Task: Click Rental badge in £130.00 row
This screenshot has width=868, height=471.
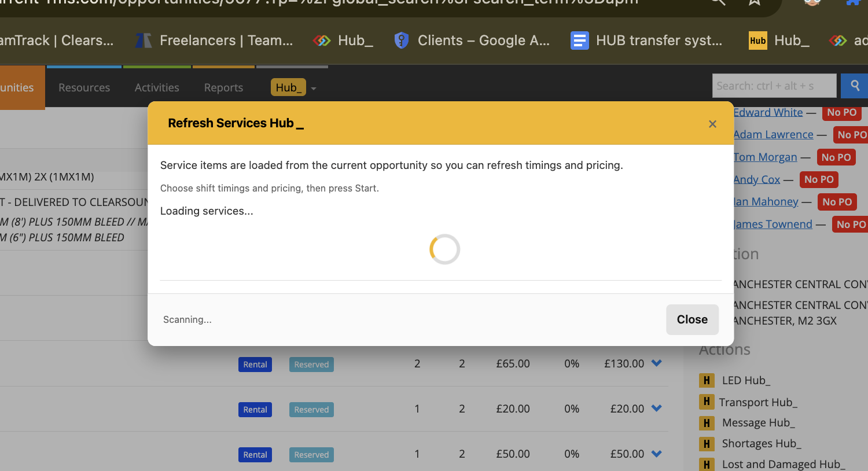Action: tap(255, 365)
